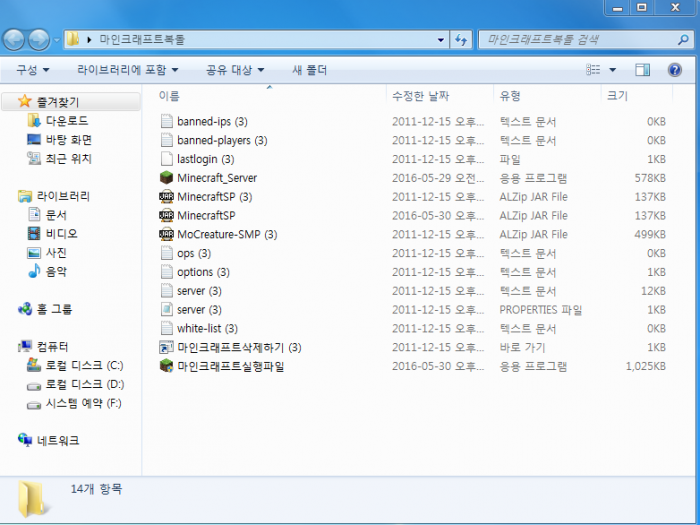Viewport: 700px width, 525px height.
Task: Open the 공유 대상 menu
Action: click(x=235, y=70)
